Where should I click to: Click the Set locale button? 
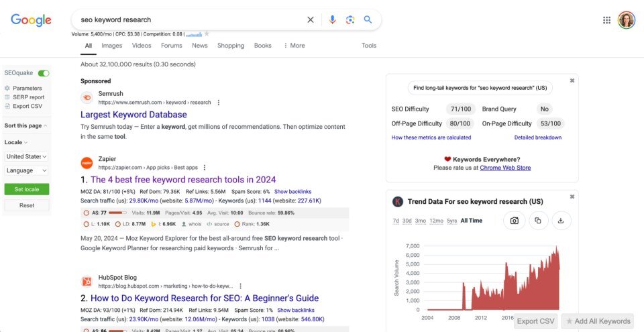pos(27,189)
